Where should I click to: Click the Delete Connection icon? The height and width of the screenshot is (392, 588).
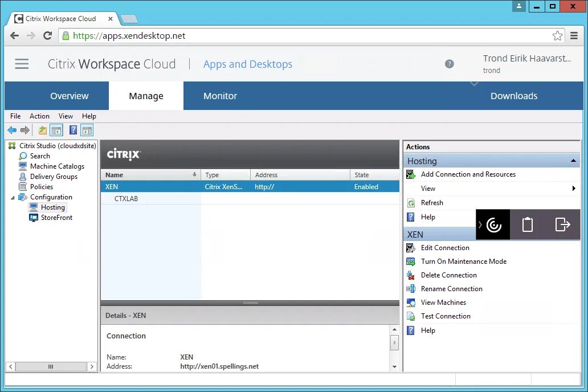tap(411, 275)
